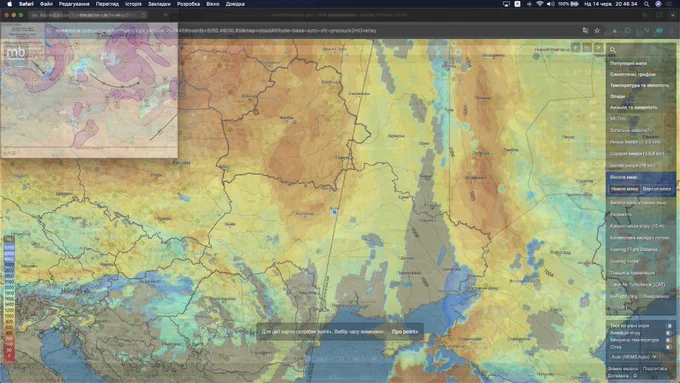Click the Wi-Fi status icon
This screenshot has width=680, height=383.
[539, 4]
